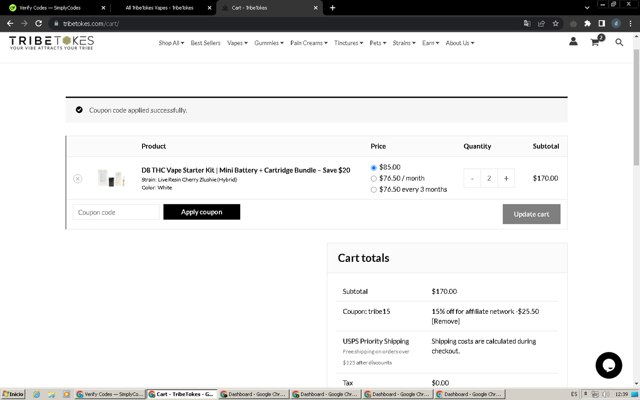The image size is (640, 400).
Task: Close the All TribeTokes Vapes tab
Action: pyautogui.click(x=209, y=8)
